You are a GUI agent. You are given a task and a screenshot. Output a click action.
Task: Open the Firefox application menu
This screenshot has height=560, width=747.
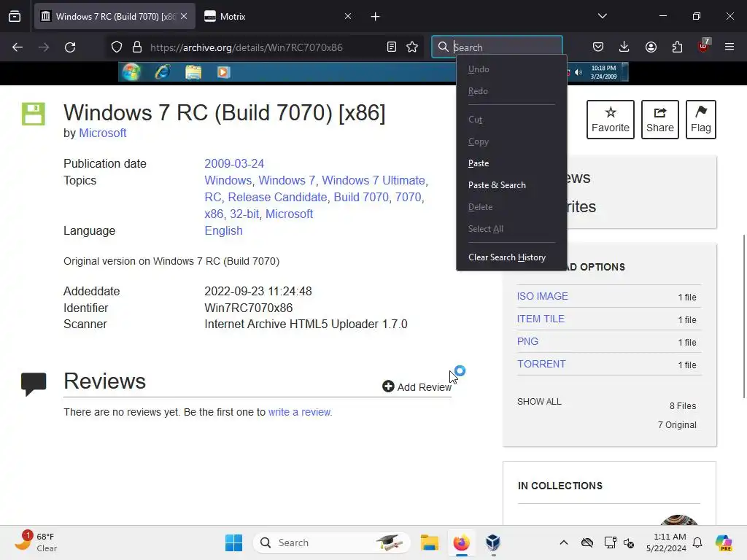coord(729,47)
